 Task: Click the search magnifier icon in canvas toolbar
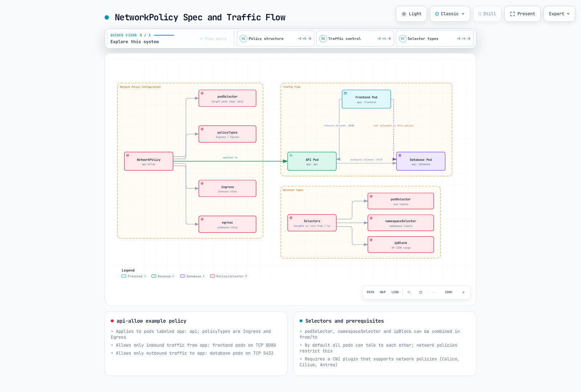point(409,292)
